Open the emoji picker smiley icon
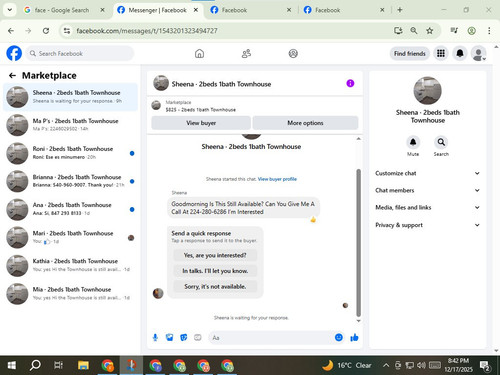This screenshot has height=375, width=500. (339, 337)
